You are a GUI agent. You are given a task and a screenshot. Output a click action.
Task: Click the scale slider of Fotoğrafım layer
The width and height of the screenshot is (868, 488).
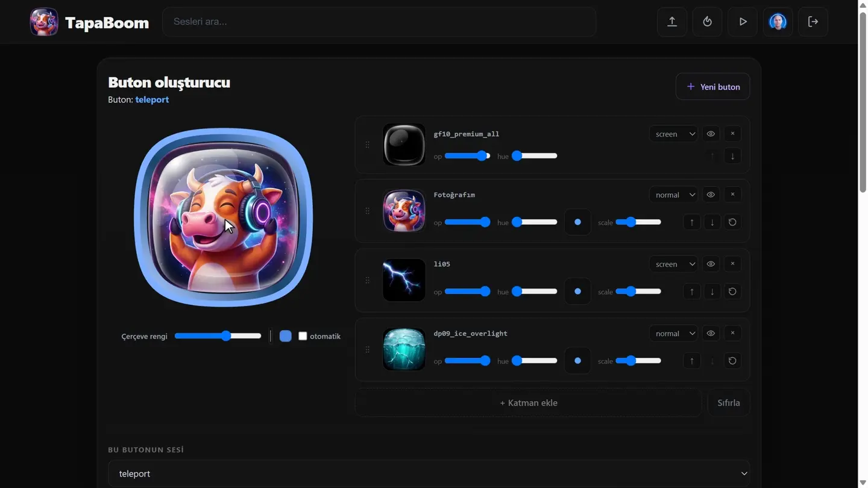click(x=638, y=222)
